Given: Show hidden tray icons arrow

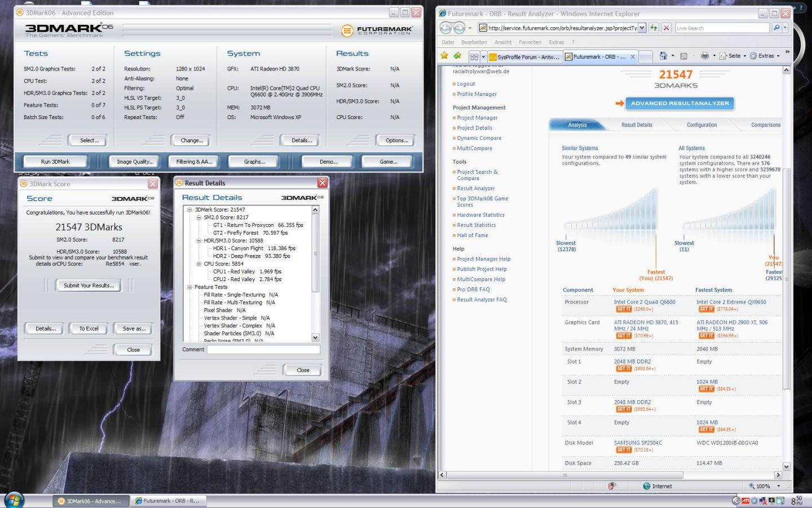Looking at the screenshot, I should coord(735,501).
